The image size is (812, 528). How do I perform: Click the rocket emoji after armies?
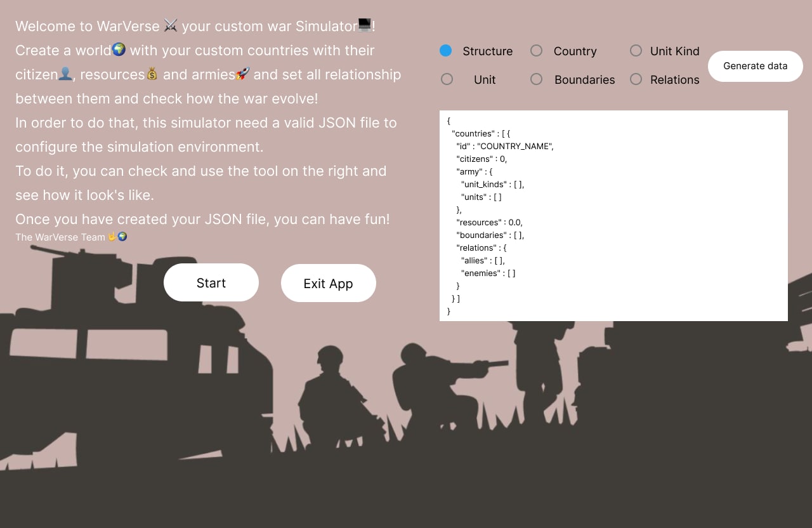pyautogui.click(x=243, y=74)
